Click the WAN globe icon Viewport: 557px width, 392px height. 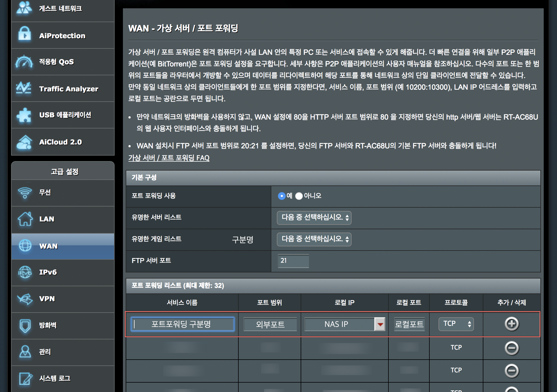pos(25,246)
